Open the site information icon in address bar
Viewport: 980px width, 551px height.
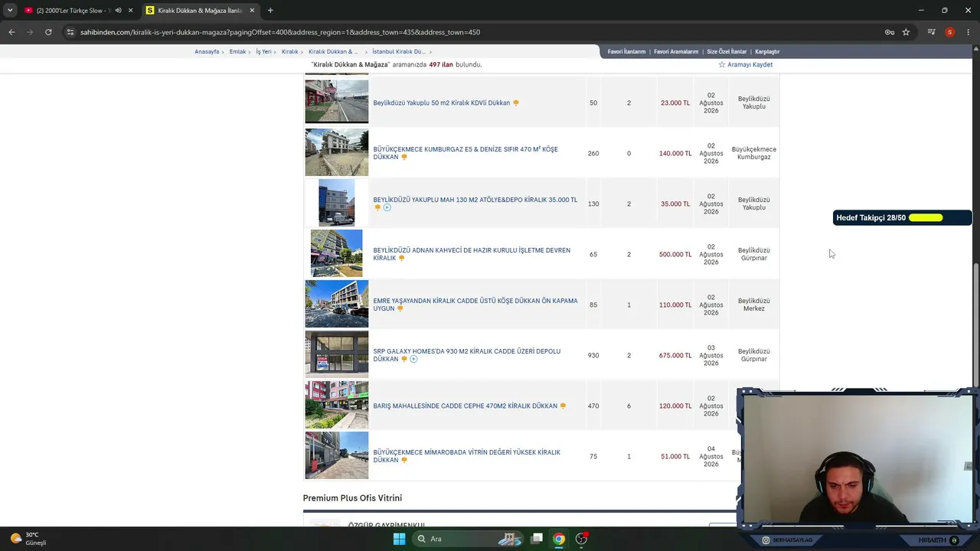70,32
